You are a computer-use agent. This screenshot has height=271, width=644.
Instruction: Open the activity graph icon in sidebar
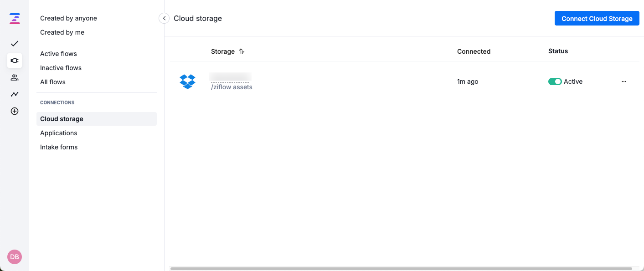tap(14, 94)
